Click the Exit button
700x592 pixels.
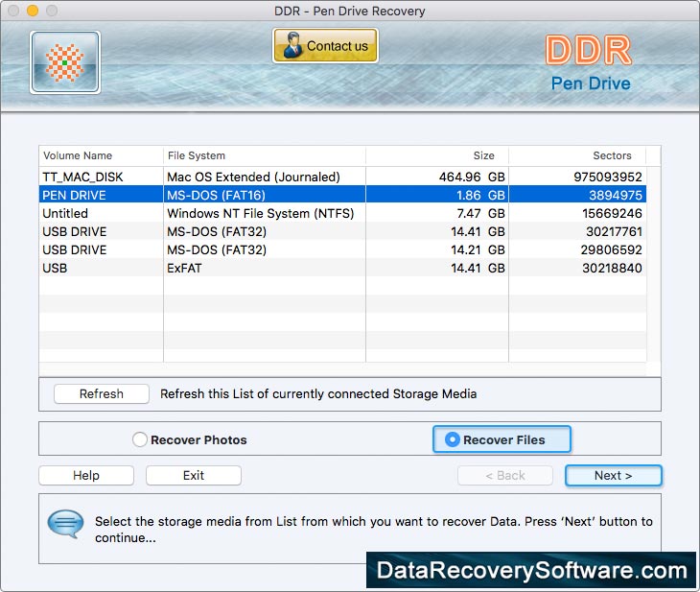click(194, 475)
